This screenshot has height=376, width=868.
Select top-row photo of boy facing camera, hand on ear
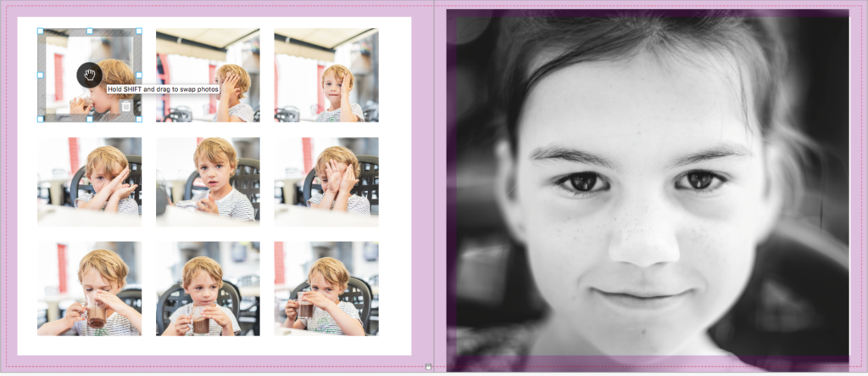[x=326, y=75]
